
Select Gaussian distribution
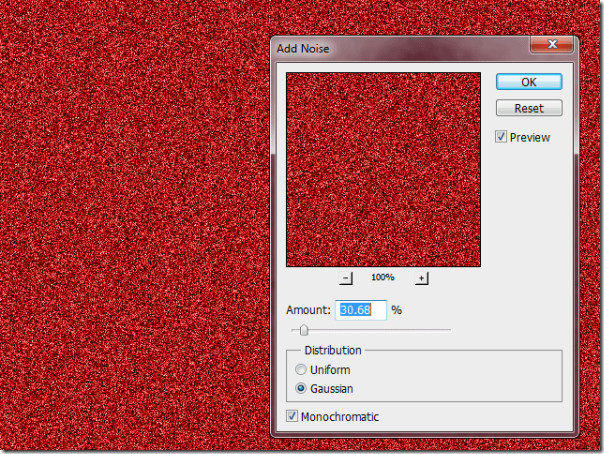tap(300, 389)
